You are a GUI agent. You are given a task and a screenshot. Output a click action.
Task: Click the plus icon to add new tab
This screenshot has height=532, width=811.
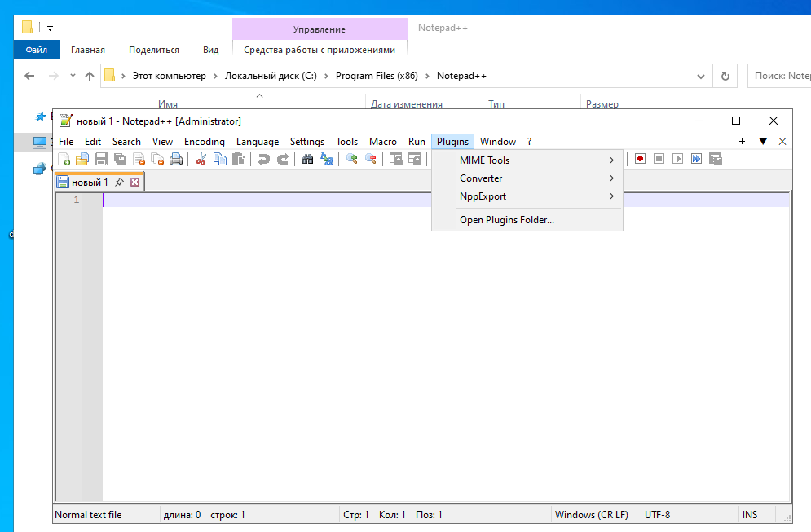[742, 141]
